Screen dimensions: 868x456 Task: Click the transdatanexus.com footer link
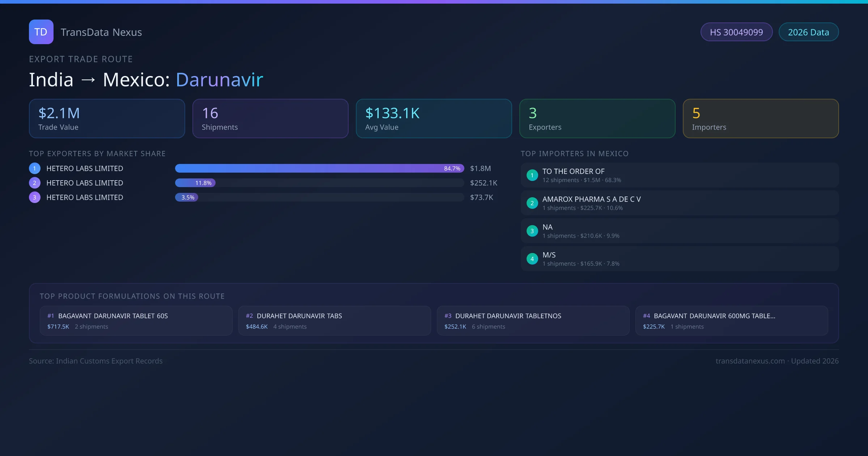pyautogui.click(x=750, y=361)
